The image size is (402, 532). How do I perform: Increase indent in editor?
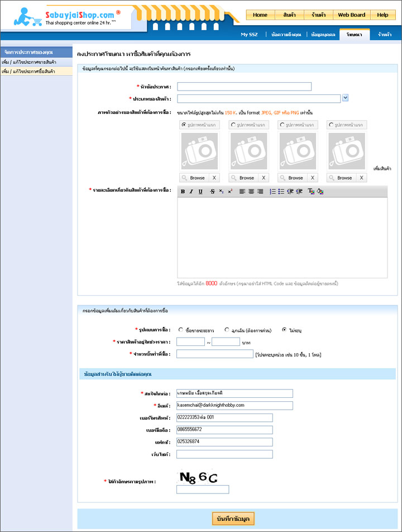pyautogui.click(x=299, y=192)
